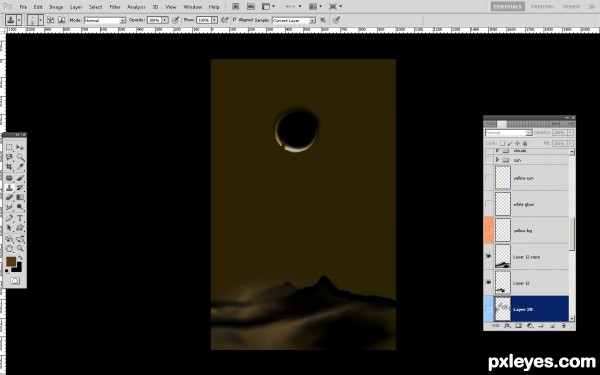Toggle lock image pixels

tap(510, 143)
